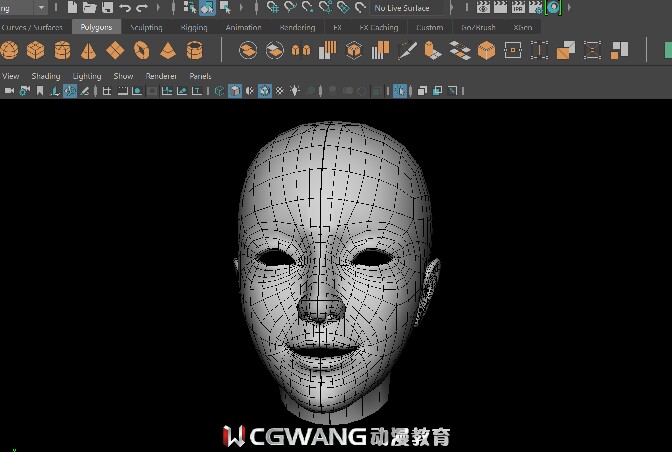Image resolution: width=672 pixels, height=452 pixels.
Task: Open the menu set dropdown arrow
Action: click(x=41, y=7)
